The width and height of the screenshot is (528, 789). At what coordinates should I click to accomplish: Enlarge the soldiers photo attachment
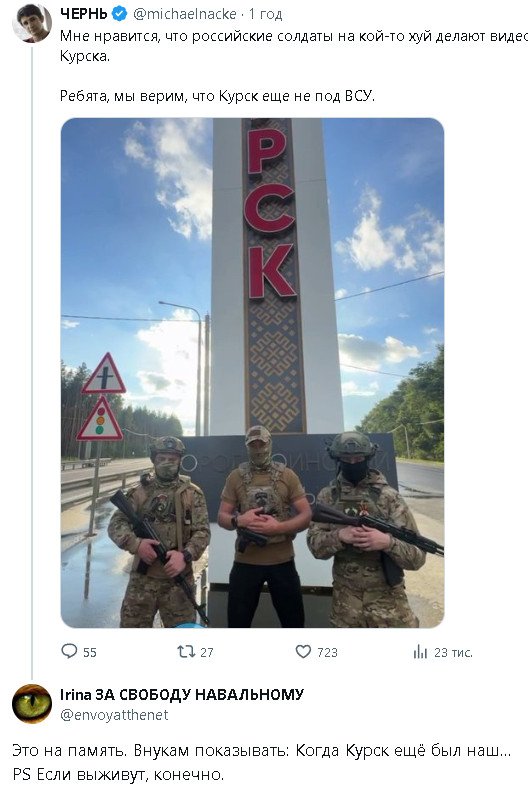(252, 373)
